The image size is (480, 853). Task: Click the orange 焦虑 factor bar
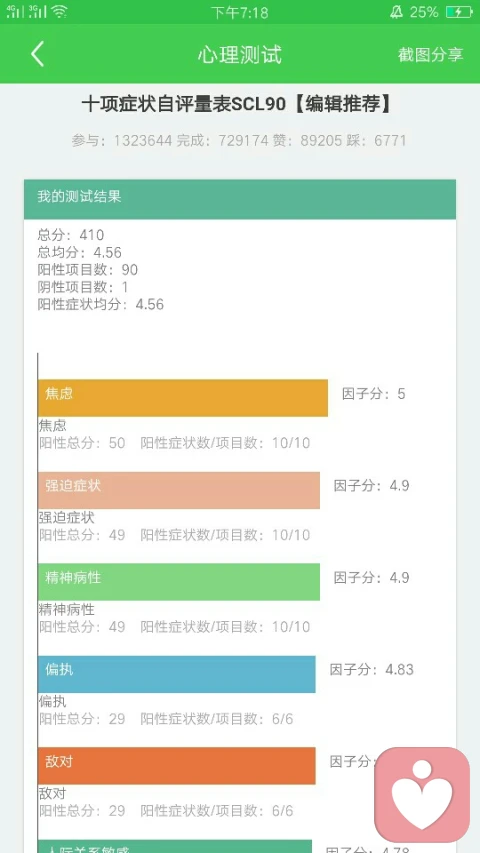(183, 398)
